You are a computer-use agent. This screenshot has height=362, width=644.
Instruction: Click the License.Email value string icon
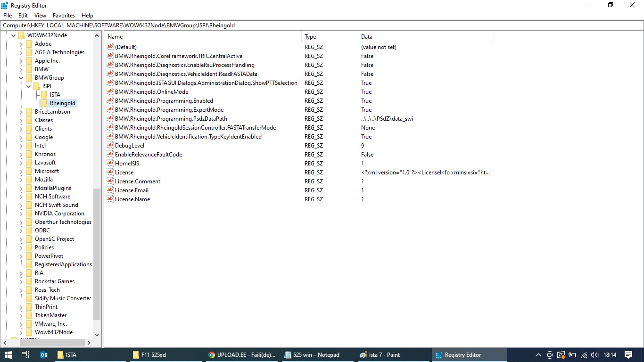pyautogui.click(x=110, y=190)
